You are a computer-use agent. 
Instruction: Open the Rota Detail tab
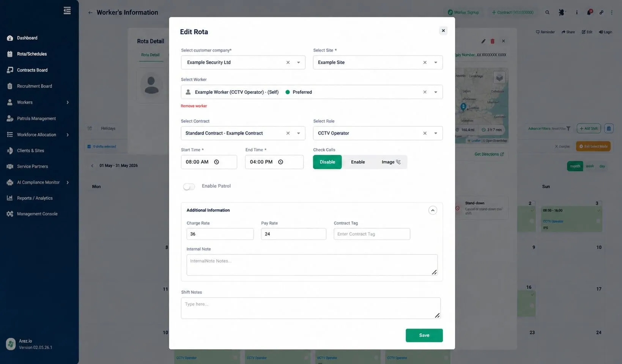tap(150, 55)
